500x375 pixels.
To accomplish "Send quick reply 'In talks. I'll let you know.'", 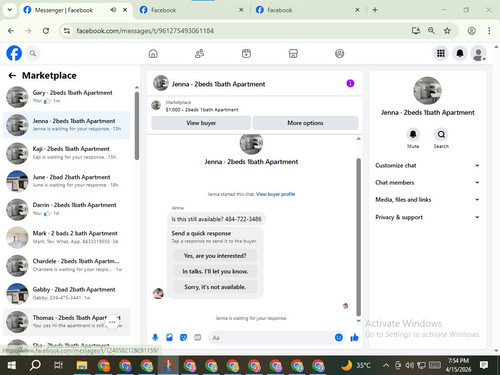I will pos(215,271).
